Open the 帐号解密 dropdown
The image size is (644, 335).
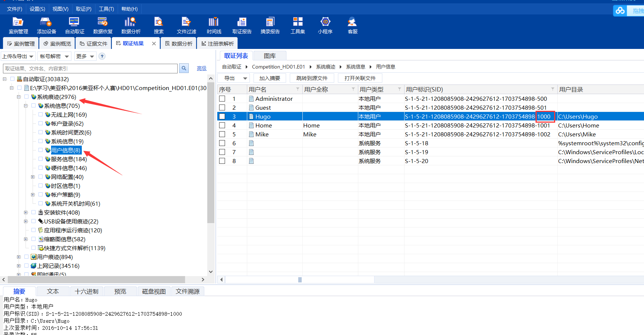54,56
